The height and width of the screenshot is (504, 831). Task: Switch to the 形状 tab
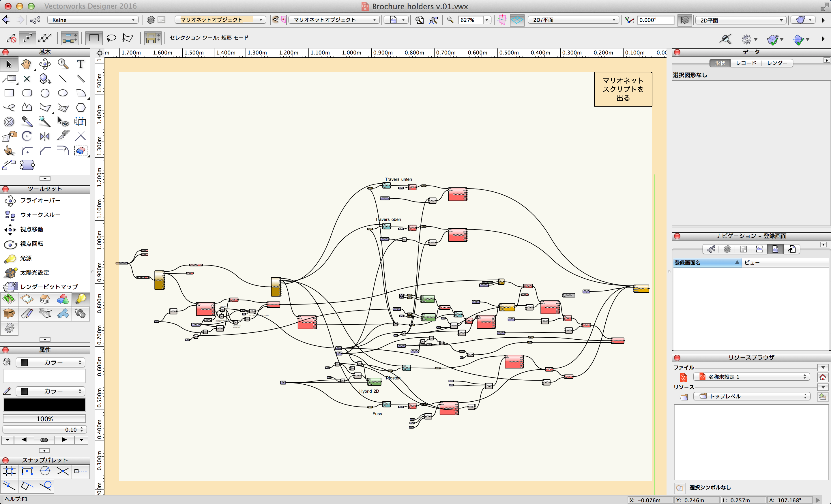(x=720, y=63)
